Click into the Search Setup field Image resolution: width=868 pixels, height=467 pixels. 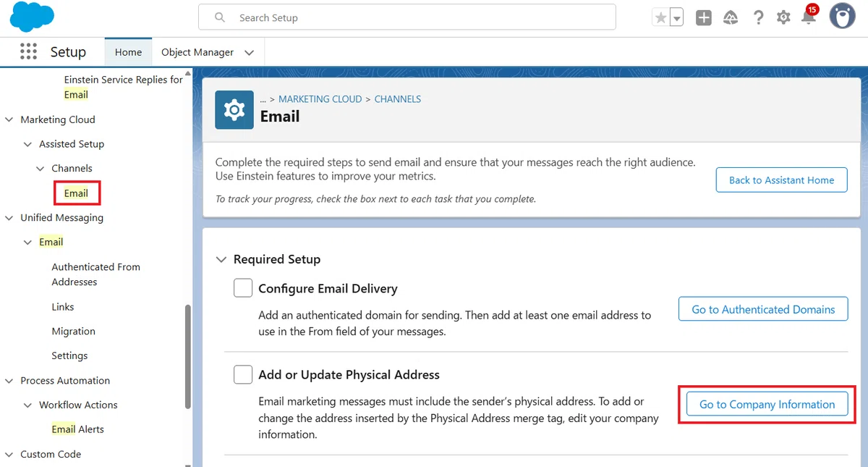point(407,17)
